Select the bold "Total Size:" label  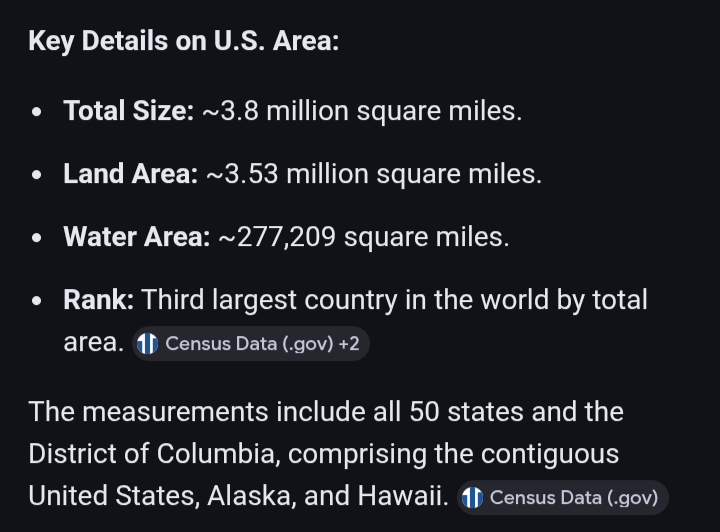click(x=128, y=111)
